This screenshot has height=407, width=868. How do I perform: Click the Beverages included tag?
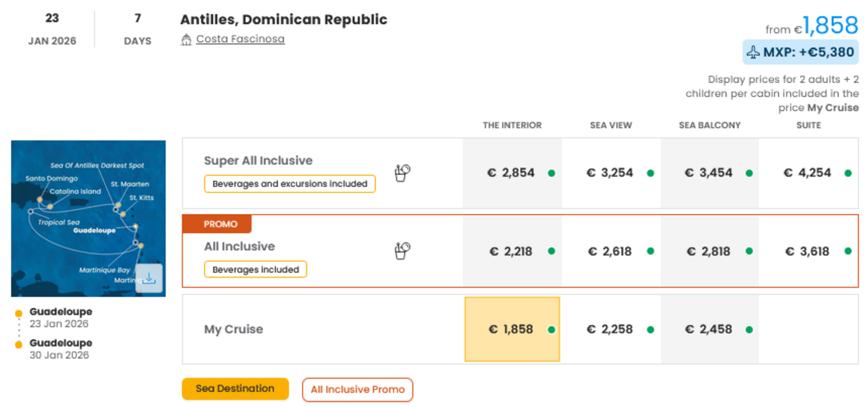[256, 270]
